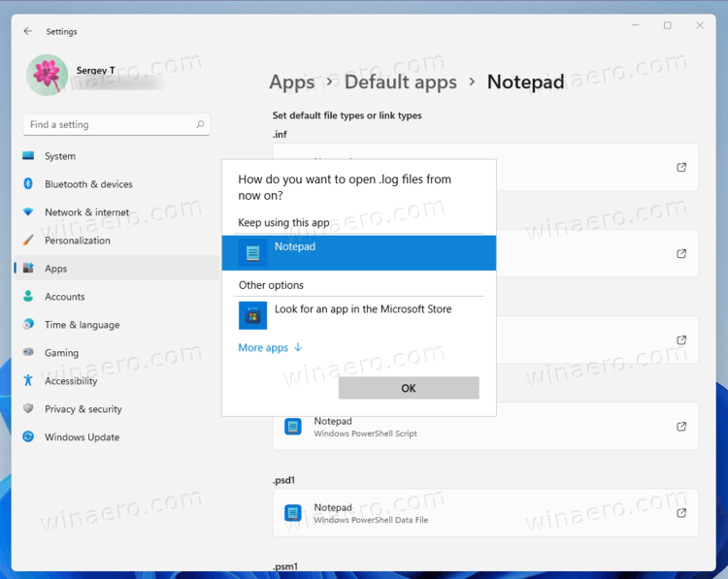Expand More apps list

point(270,347)
